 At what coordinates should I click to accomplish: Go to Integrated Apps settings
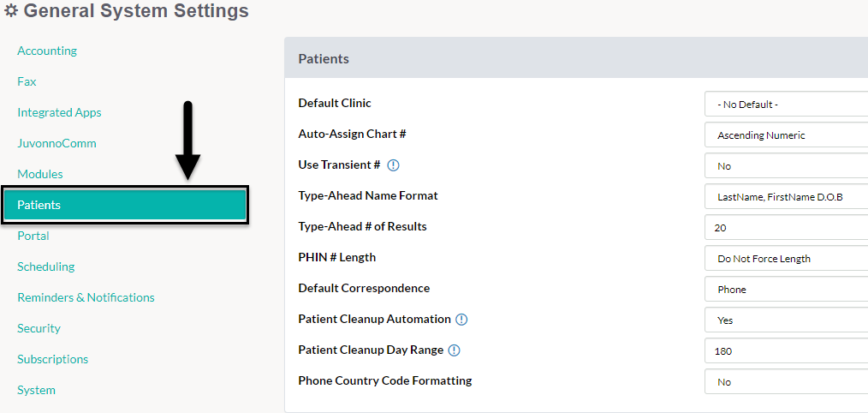point(59,112)
